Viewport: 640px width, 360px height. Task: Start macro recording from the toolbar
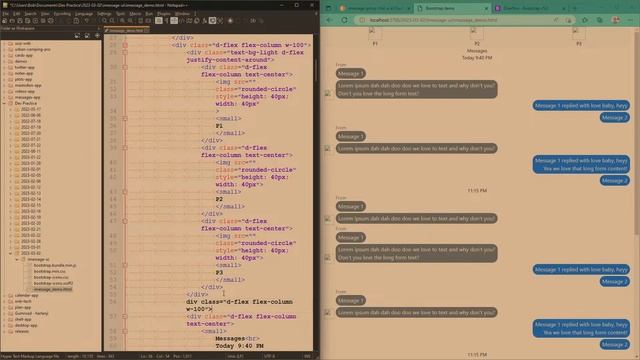230,20
